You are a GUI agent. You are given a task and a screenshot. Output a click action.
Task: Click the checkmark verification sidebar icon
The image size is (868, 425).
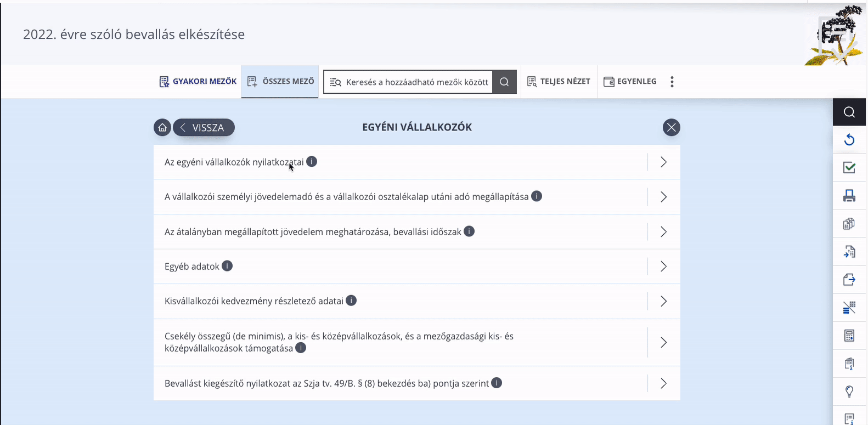849,168
